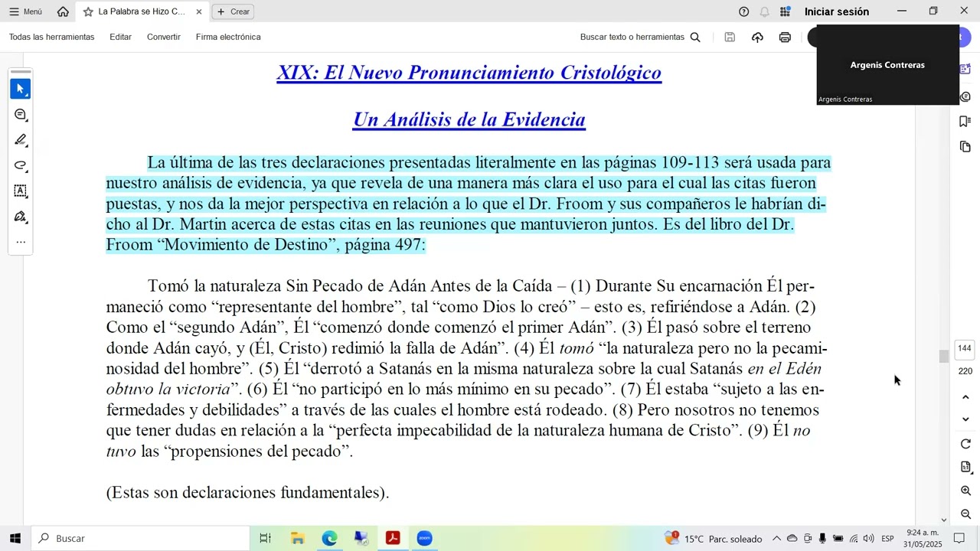Open the Menú hamburger button
980x551 pixels.
[x=25, y=11]
